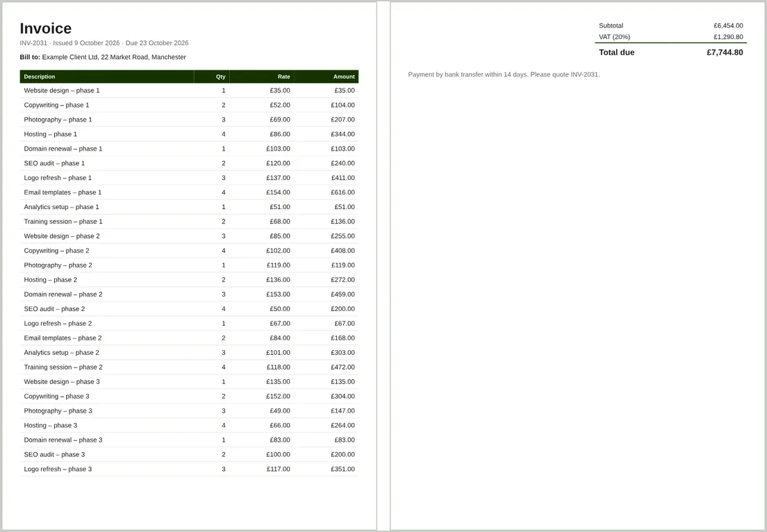This screenshot has height=532, width=767.
Task: Select the invoice number and dates line
Action: [104, 43]
